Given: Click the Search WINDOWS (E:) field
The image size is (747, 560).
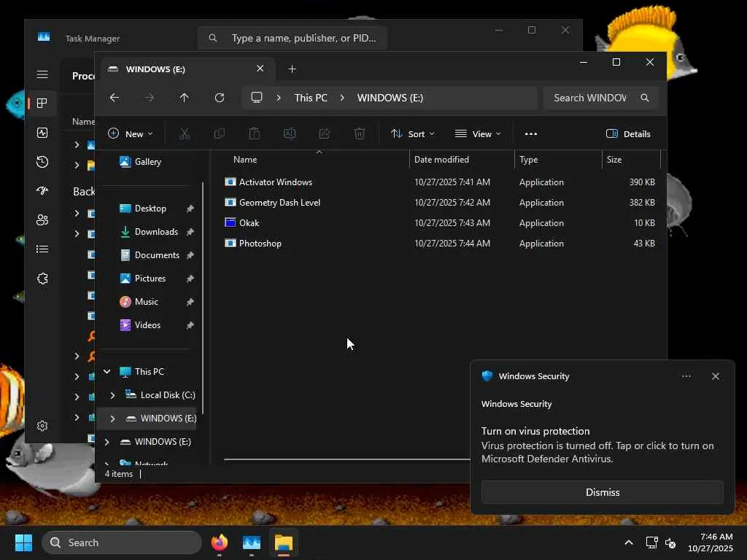Looking at the screenshot, I should tap(589, 98).
